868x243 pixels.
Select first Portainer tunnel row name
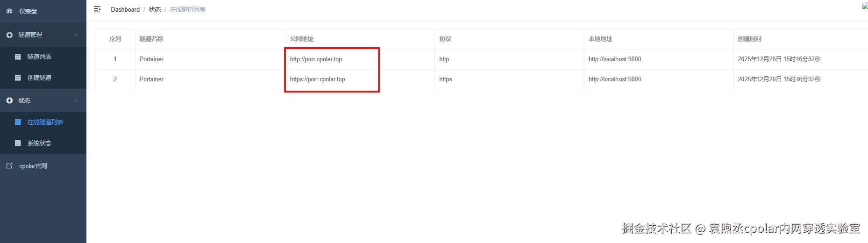click(151, 59)
